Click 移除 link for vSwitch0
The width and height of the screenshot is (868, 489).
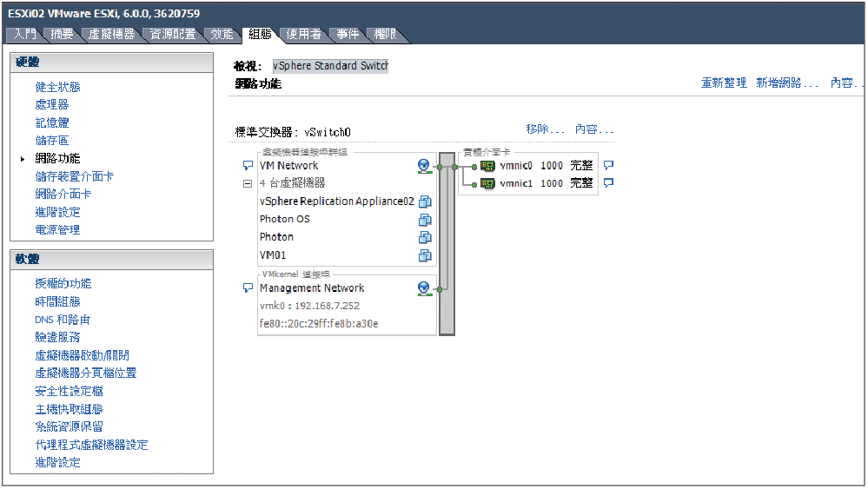pos(545,129)
